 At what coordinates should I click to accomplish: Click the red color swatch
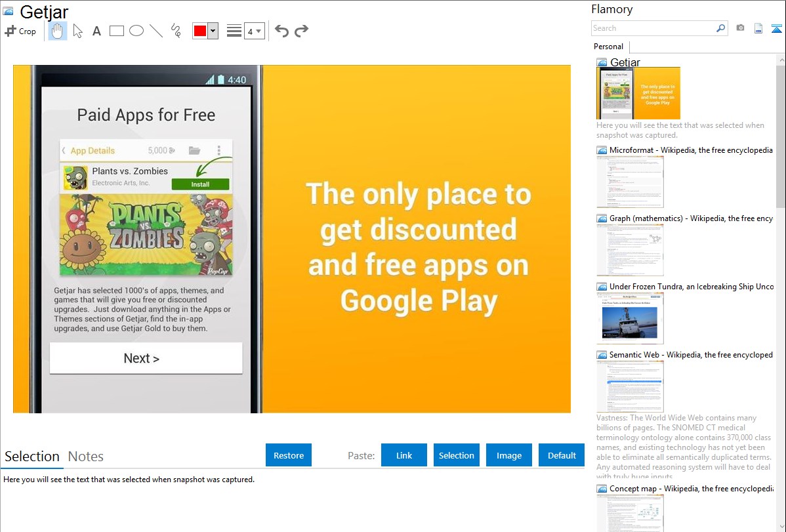pos(199,31)
